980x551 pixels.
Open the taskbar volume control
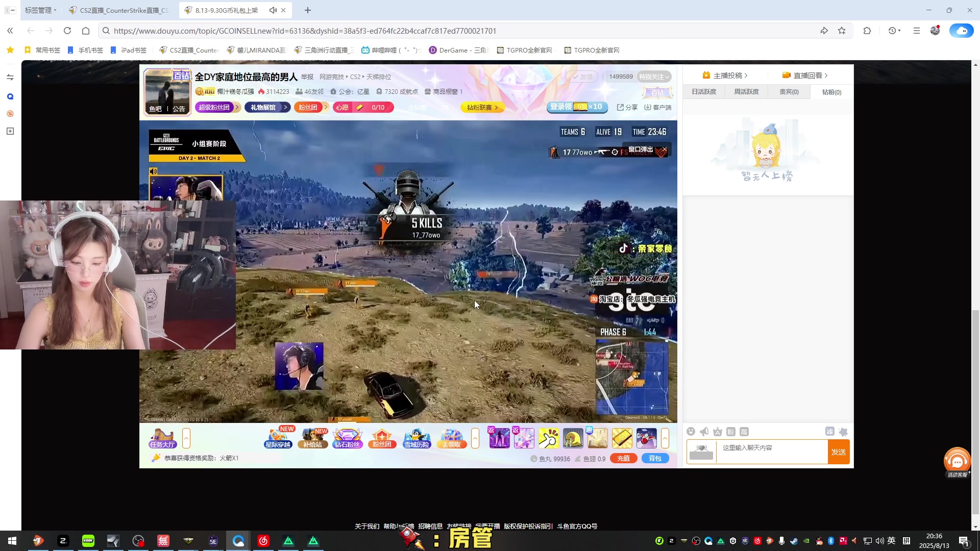[x=879, y=541]
